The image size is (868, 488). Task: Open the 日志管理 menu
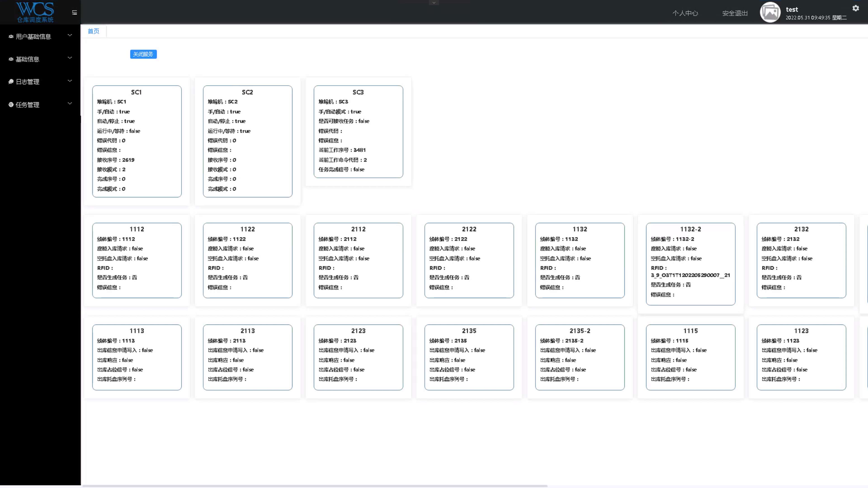pos(40,82)
